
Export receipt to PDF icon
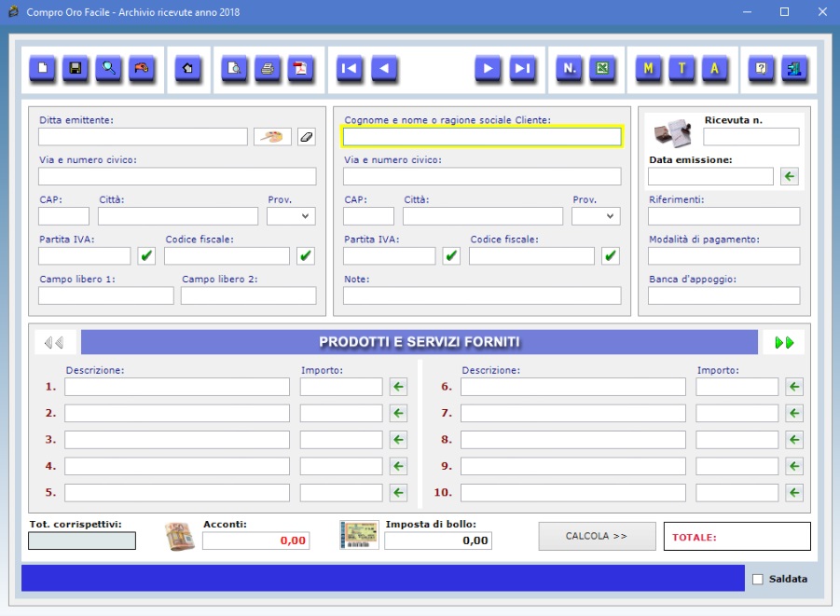(300, 69)
